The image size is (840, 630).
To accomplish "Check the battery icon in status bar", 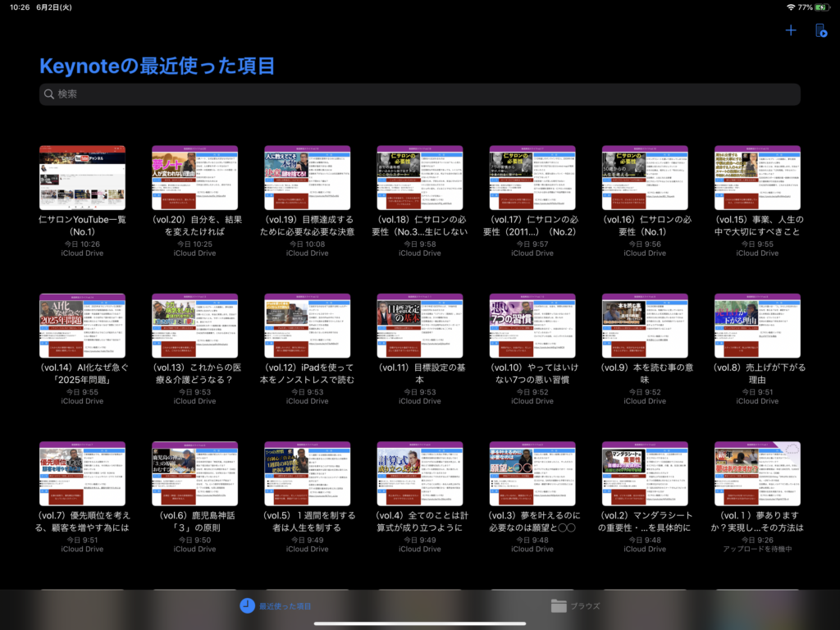I will [x=822, y=7].
